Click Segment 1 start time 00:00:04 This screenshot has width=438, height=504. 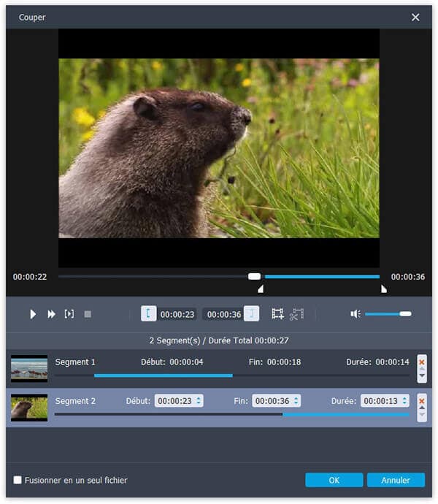pos(186,362)
